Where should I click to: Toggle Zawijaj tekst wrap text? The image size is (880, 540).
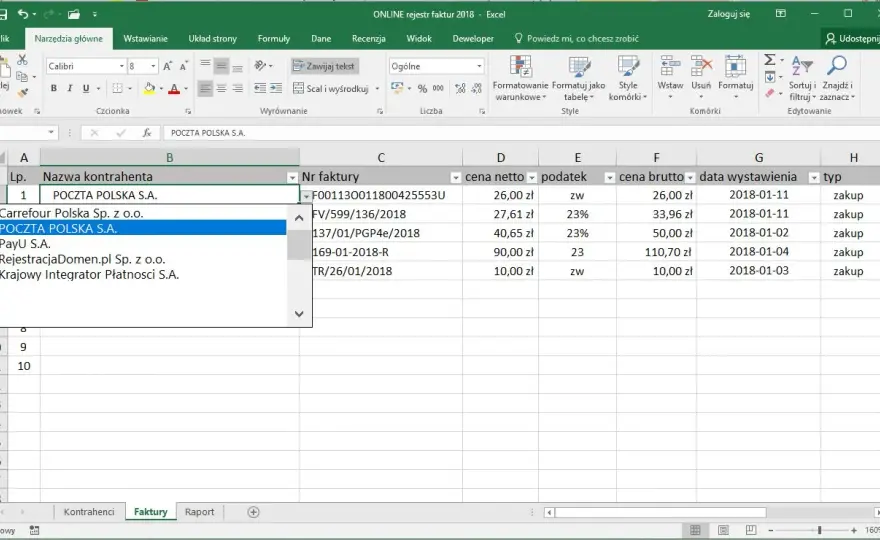[x=324, y=66]
